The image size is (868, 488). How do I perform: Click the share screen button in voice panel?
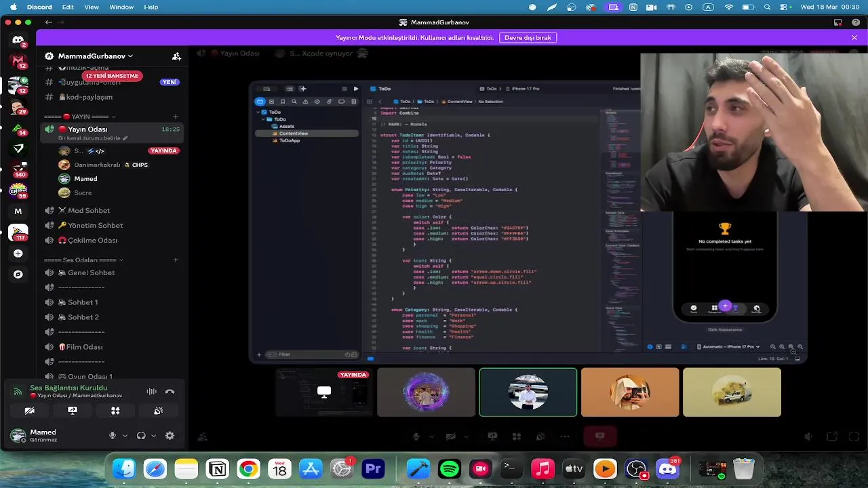click(x=73, y=411)
